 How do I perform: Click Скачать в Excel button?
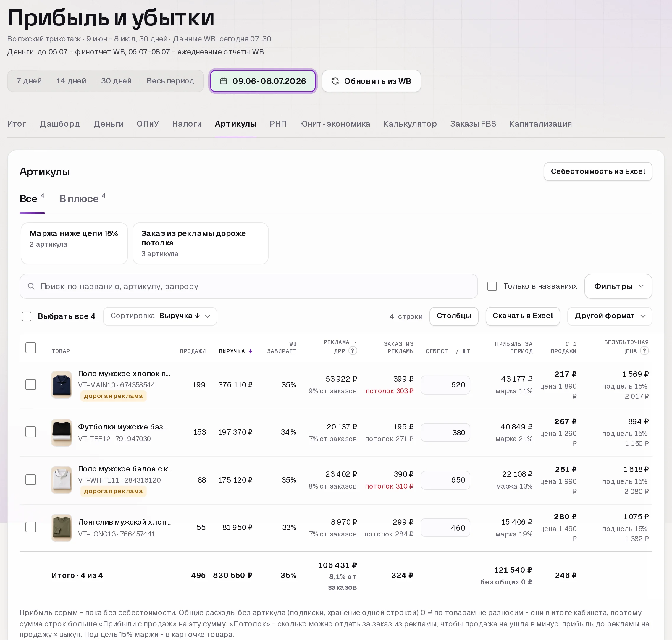tap(523, 316)
